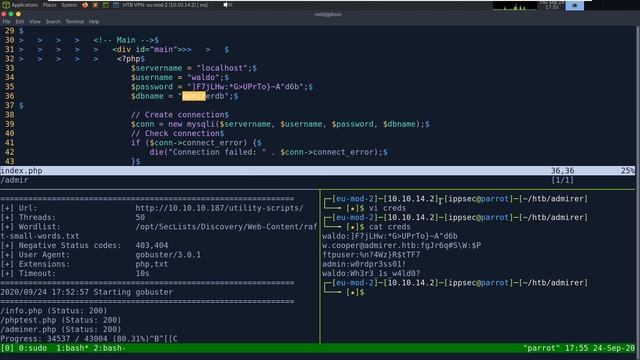This screenshot has width=640, height=360.
Task: Click the /info.php result line
Action: click(x=53, y=311)
